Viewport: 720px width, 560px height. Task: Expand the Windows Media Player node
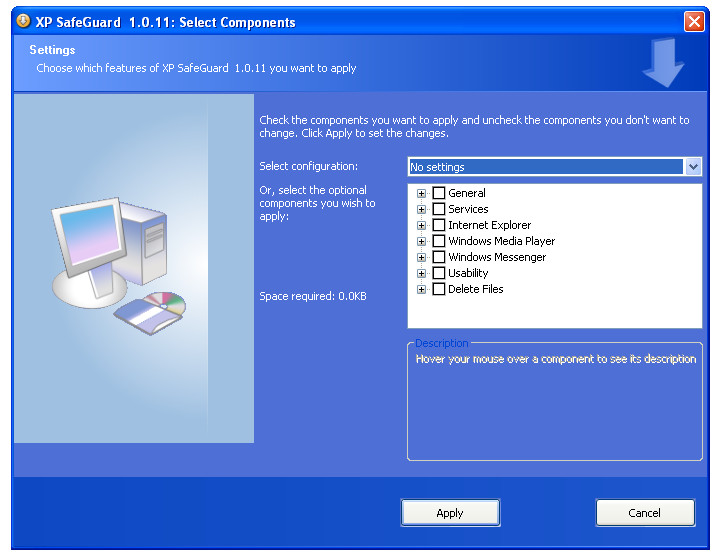pyautogui.click(x=421, y=241)
